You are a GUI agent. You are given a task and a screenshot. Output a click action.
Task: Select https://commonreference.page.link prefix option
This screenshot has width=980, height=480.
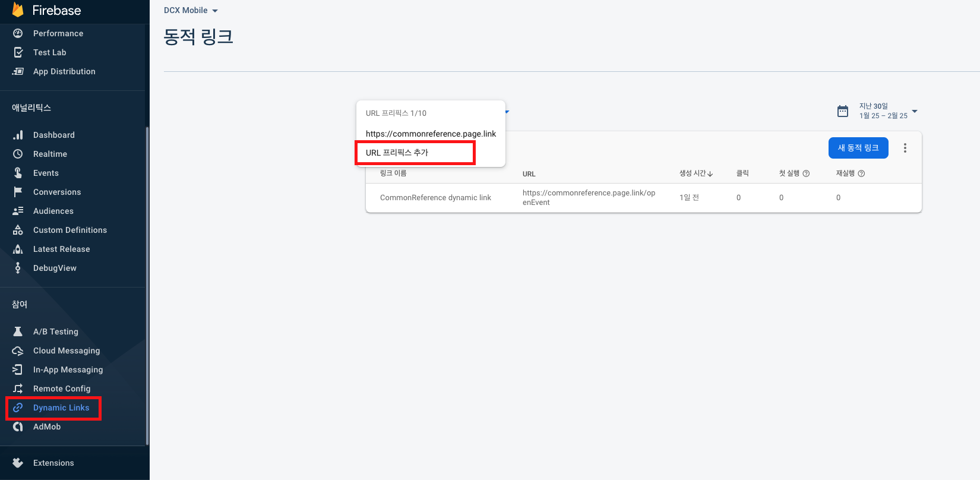point(431,134)
